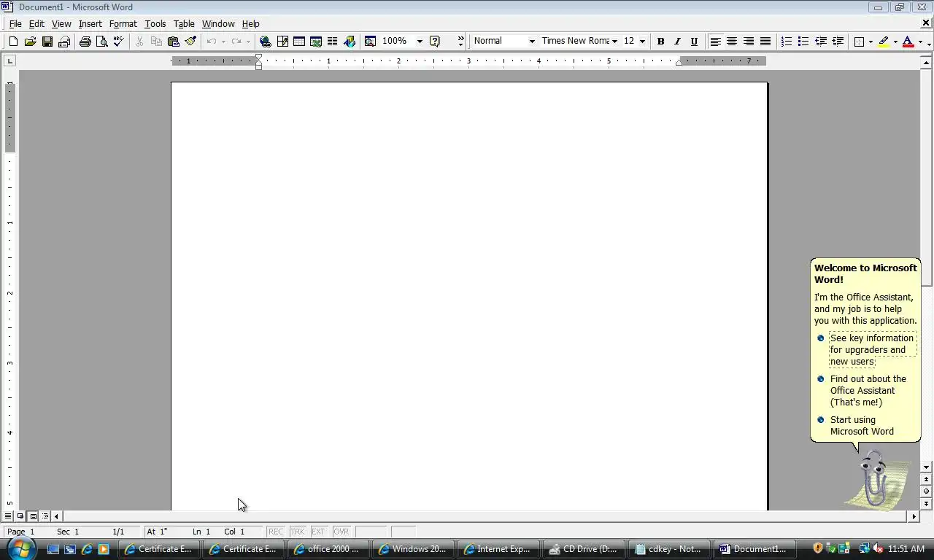
Task: Click the horizontal scrollbar right arrow
Action: 914,516
